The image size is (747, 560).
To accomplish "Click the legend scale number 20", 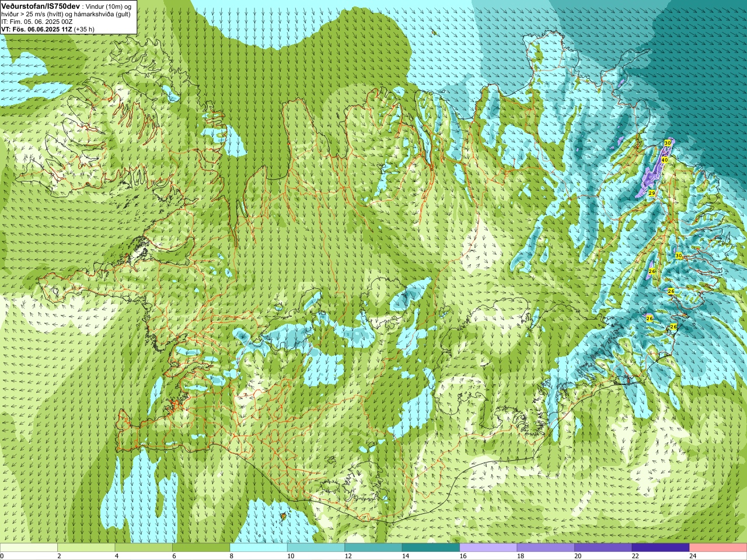I will point(578,556).
